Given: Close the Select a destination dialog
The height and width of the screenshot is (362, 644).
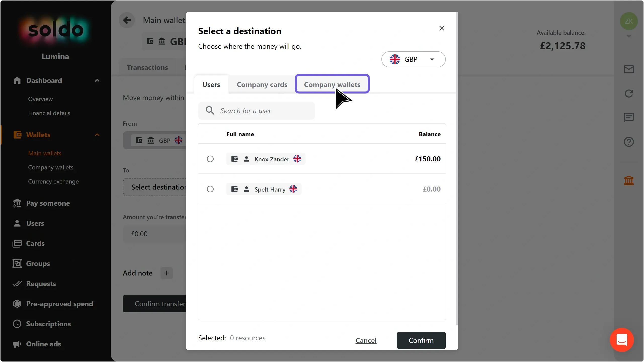Looking at the screenshot, I should (441, 28).
